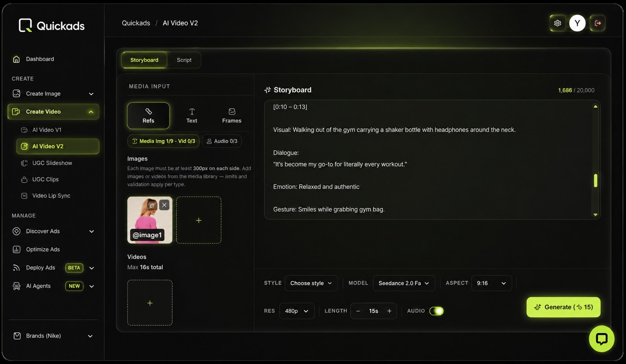Select the Audio 0/3 chip

point(222,141)
